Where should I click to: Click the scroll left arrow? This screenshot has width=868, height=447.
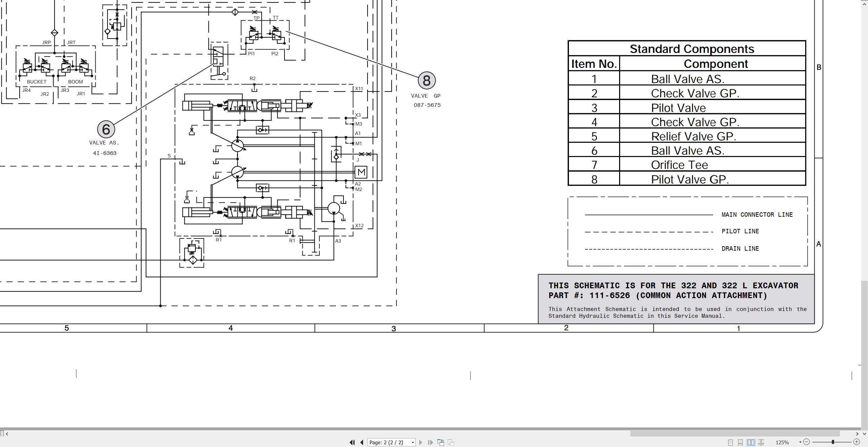7,434
